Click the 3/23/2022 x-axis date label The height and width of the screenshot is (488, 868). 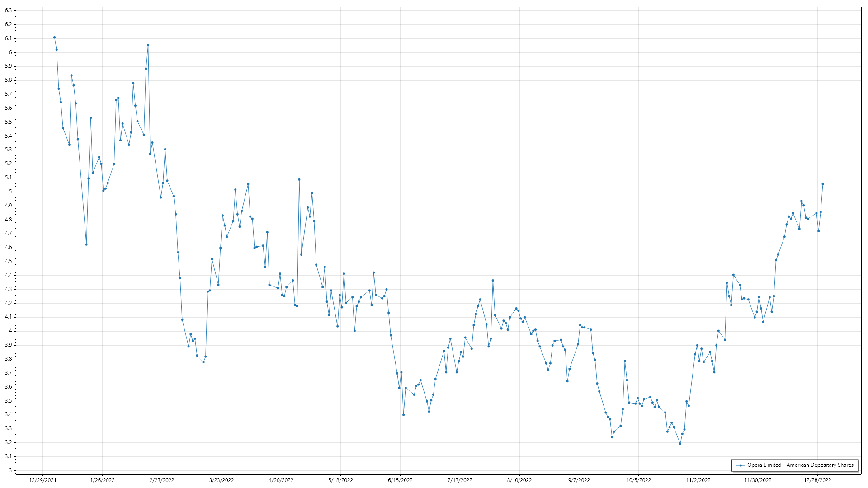click(222, 480)
